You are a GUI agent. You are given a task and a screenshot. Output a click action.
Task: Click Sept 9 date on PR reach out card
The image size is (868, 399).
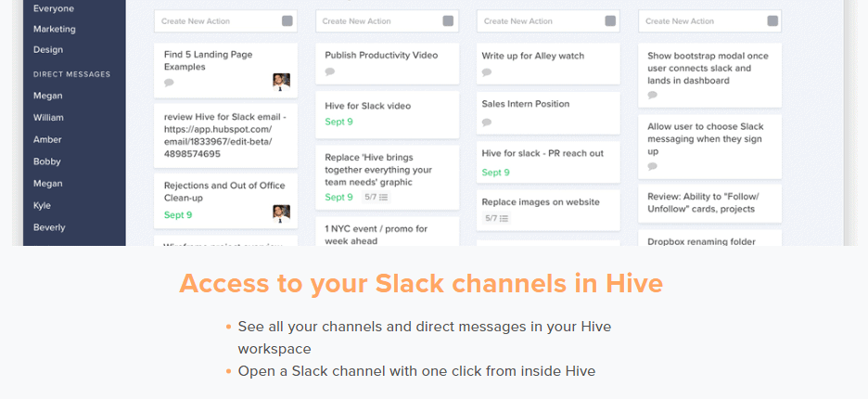point(495,173)
